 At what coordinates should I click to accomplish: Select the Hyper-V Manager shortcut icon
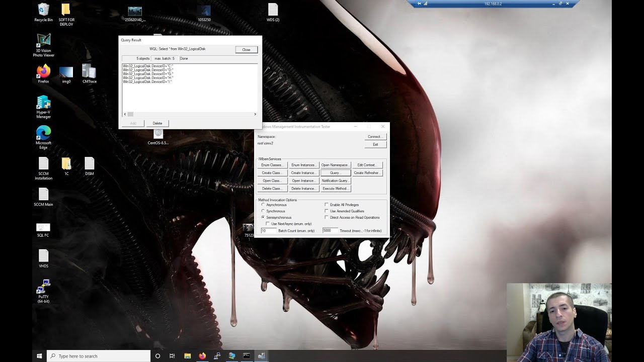click(43, 107)
